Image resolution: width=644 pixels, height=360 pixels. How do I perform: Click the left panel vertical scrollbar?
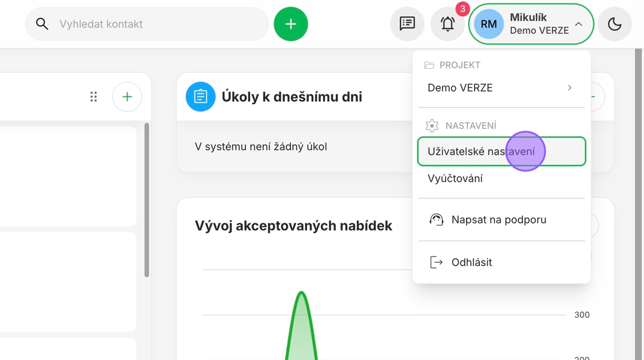(x=147, y=200)
